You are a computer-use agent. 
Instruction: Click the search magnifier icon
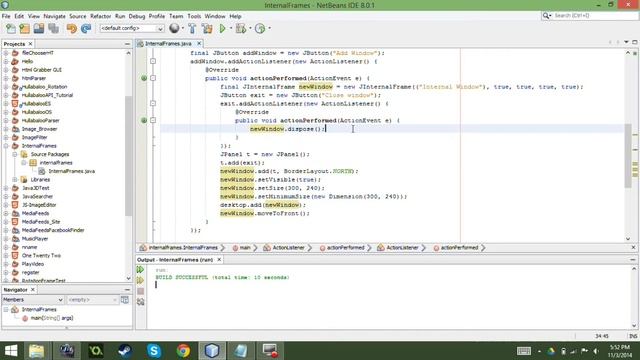(x=546, y=16)
